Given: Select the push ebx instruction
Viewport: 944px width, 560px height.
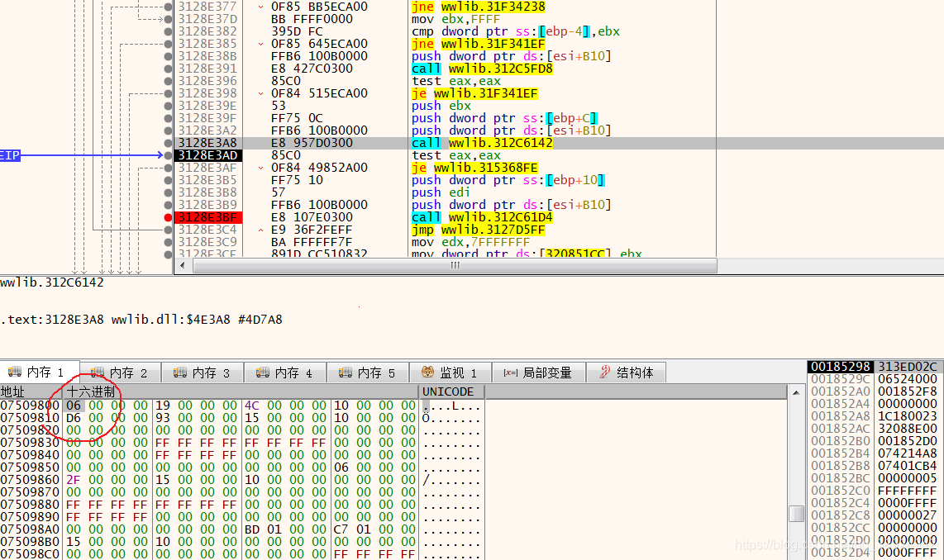Looking at the screenshot, I should coord(441,106).
